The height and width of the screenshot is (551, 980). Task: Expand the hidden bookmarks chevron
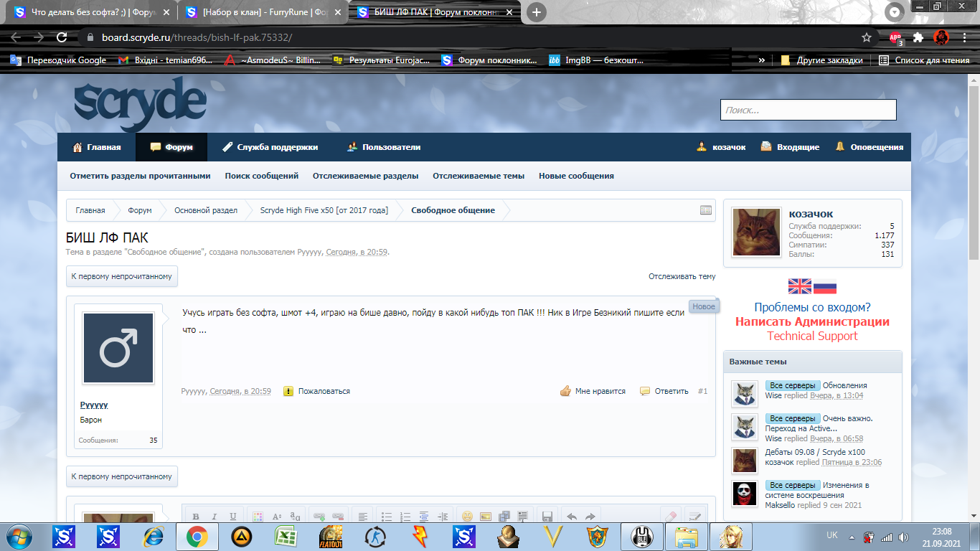[761, 60]
